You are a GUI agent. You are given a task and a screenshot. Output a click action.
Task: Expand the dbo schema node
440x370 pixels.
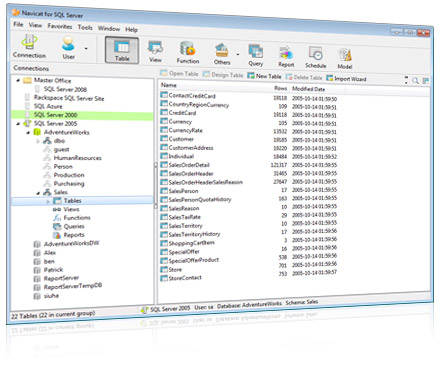[38, 141]
